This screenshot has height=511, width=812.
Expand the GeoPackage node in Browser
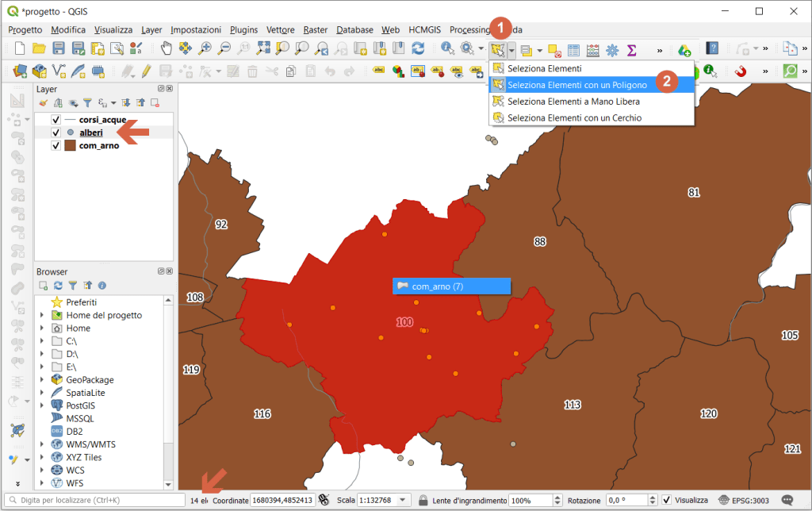(42, 380)
